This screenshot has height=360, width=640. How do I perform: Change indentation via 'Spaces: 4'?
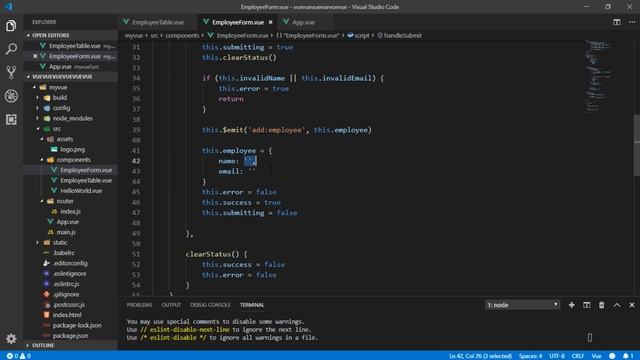[531, 356]
